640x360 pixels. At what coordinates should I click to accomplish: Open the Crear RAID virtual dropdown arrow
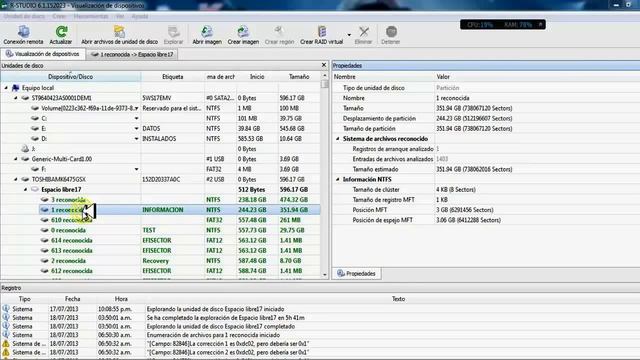coord(349,35)
